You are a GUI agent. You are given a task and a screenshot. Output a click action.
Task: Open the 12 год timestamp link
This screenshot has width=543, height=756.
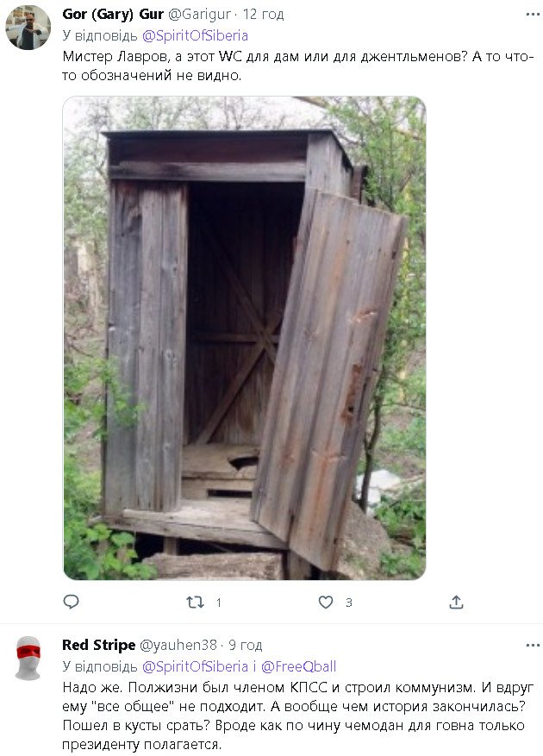(263, 15)
